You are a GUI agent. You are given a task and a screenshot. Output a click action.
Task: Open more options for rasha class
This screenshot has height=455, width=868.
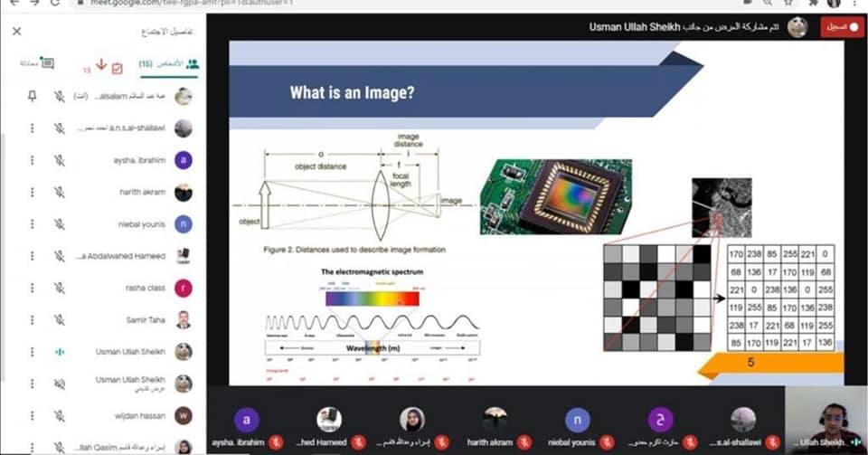[x=33, y=288]
